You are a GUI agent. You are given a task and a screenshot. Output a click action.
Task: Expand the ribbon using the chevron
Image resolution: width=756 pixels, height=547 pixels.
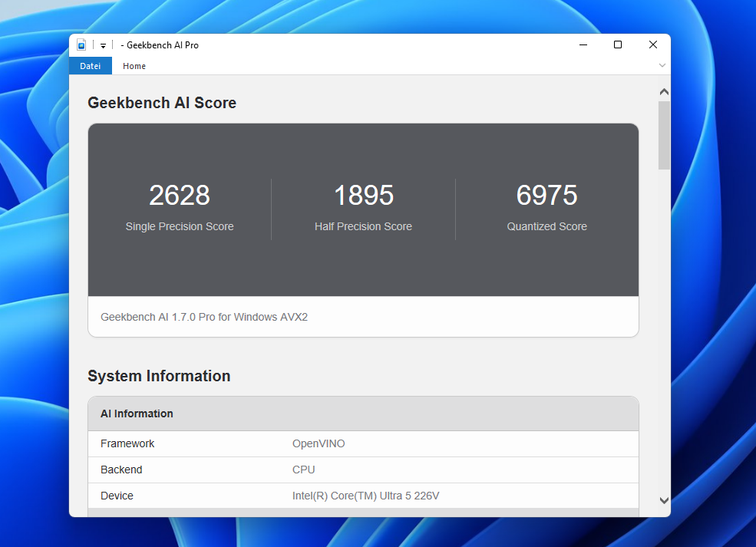[x=662, y=65]
